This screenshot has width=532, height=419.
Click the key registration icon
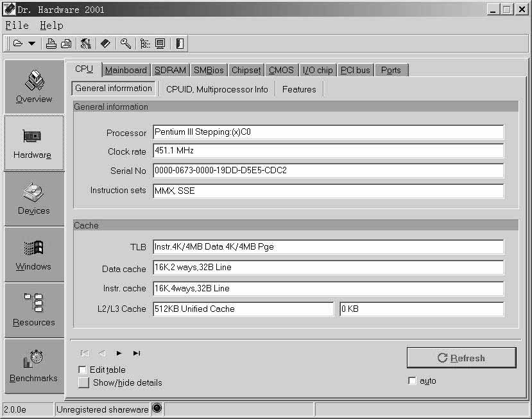[x=126, y=44]
